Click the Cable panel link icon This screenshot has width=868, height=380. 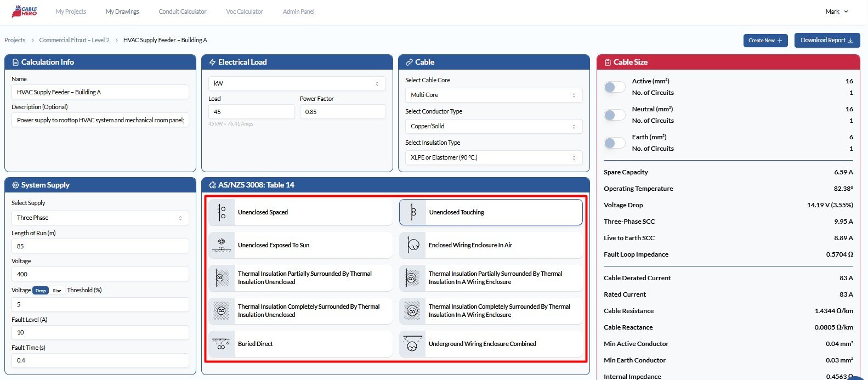(x=409, y=63)
